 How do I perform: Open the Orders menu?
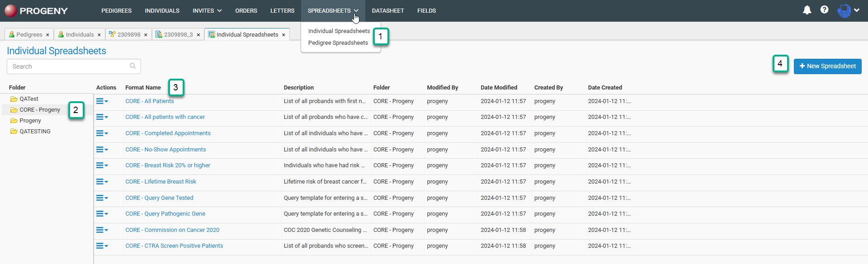246,10
